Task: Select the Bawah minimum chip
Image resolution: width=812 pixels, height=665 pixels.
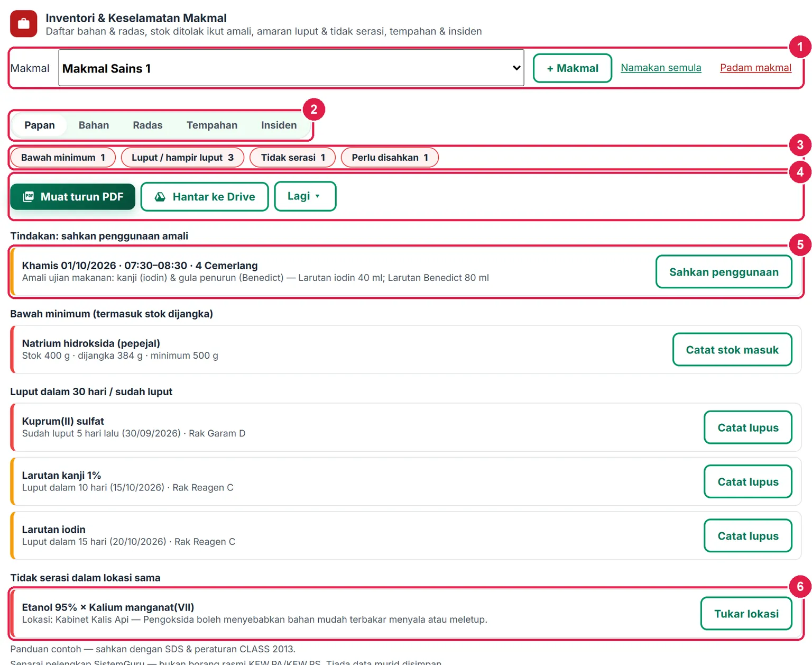Action: pyautogui.click(x=63, y=158)
